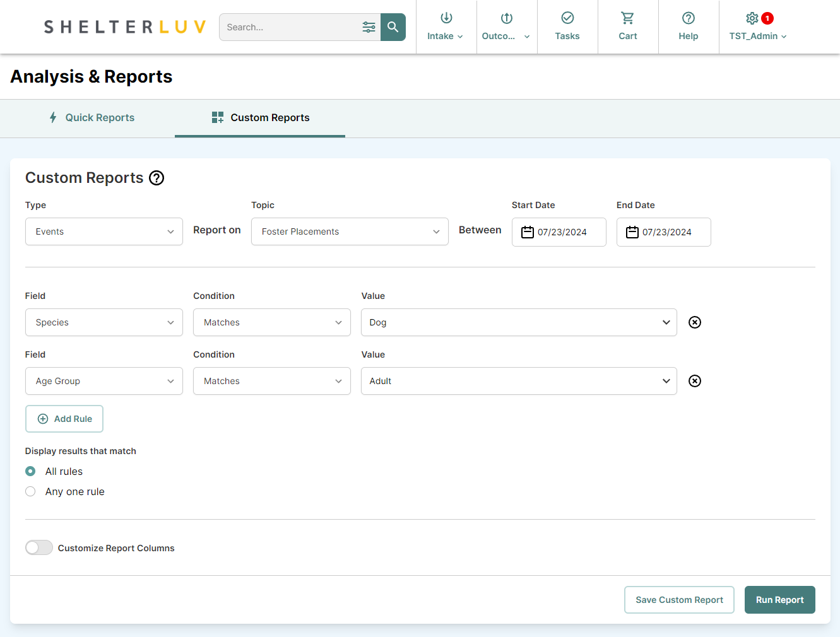Open the Condition dropdown in the Age Group row
This screenshot has width=840, height=637.
point(272,381)
